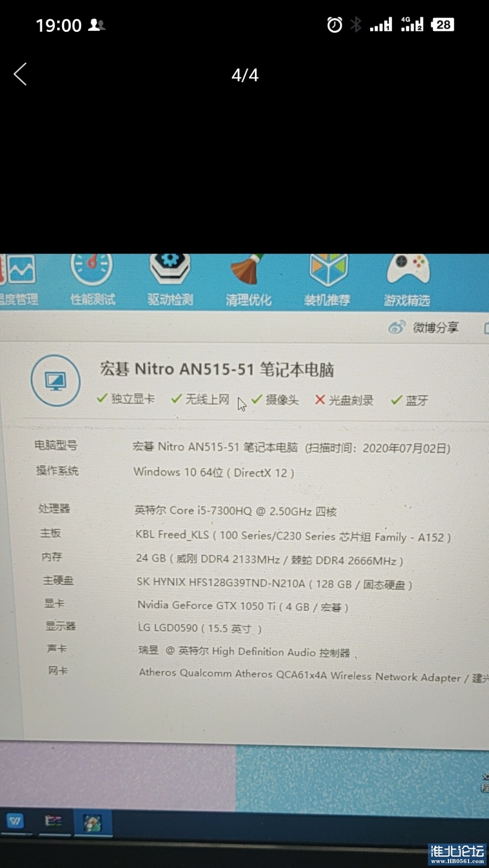489x868 pixels.
Task: Select the 声卡 label
Action: coord(57,648)
